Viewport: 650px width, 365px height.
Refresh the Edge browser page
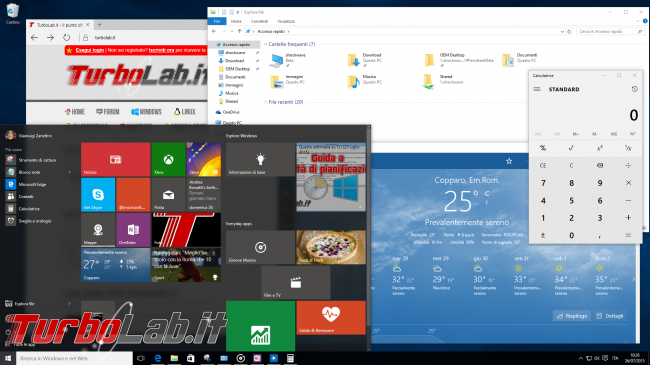coord(66,37)
